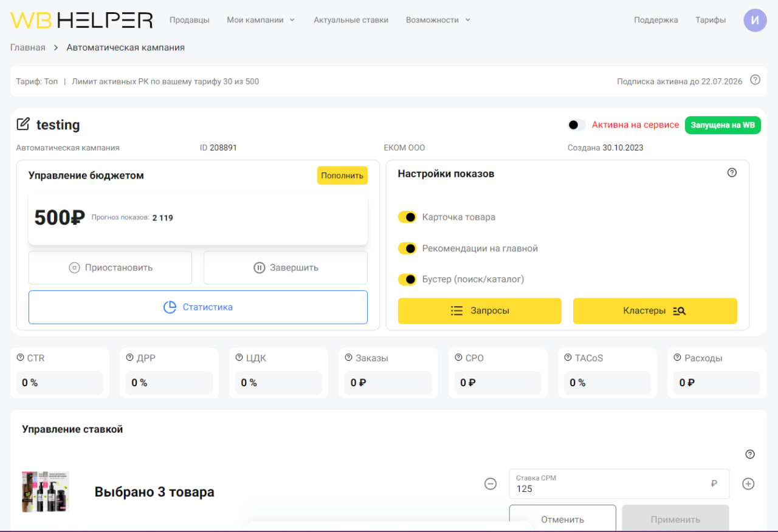Click the edit pencil icon beside testing
This screenshot has height=532, width=778.
pos(22,124)
